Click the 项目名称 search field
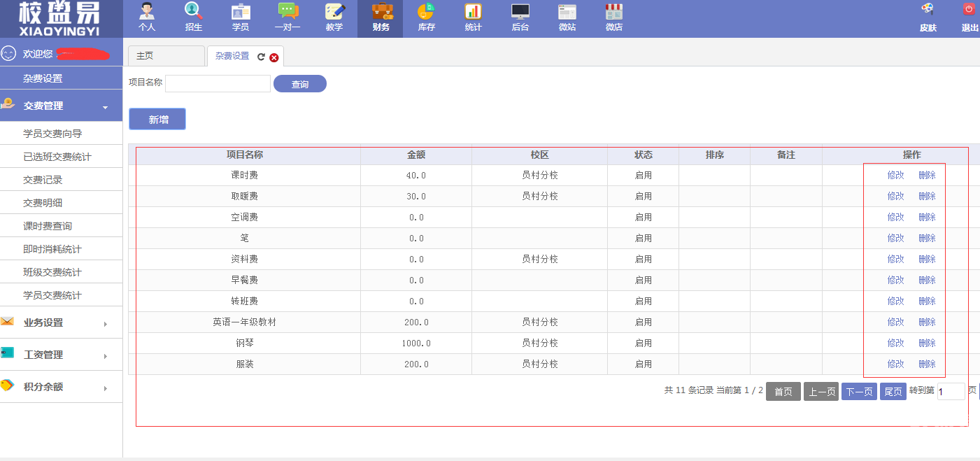The image size is (980, 461). pyautogui.click(x=218, y=83)
